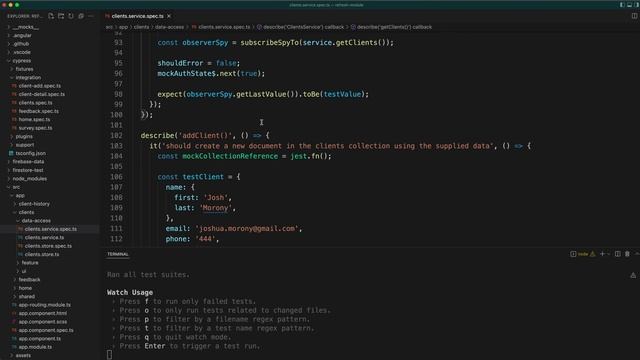Open home.spec.ts file

click(34, 120)
